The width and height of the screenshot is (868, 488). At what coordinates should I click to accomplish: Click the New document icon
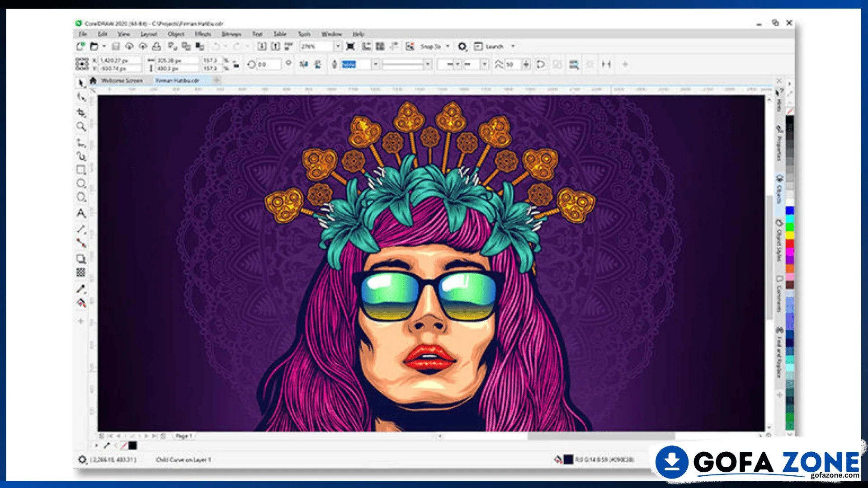[x=80, y=46]
